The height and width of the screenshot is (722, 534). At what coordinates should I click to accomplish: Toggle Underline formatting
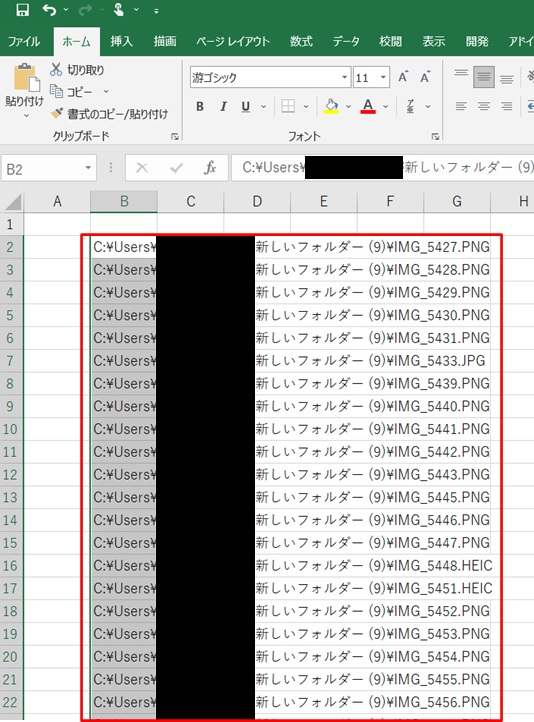(x=246, y=106)
